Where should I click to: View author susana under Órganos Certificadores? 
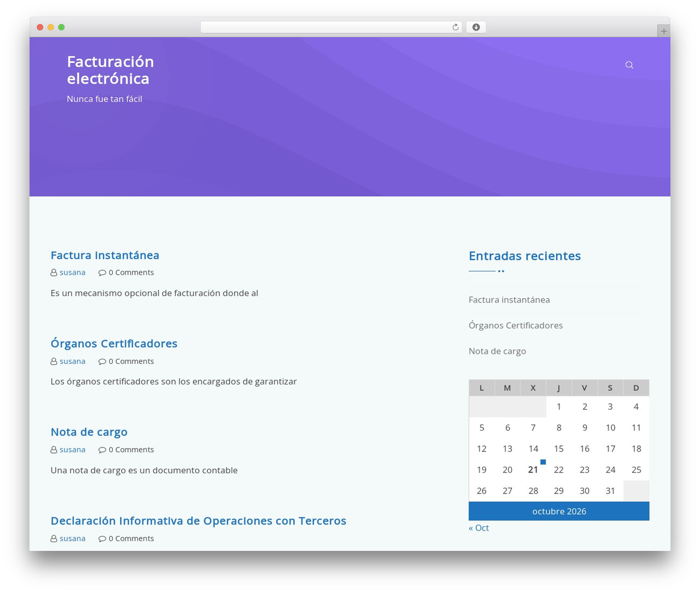[x=73, y=362]
